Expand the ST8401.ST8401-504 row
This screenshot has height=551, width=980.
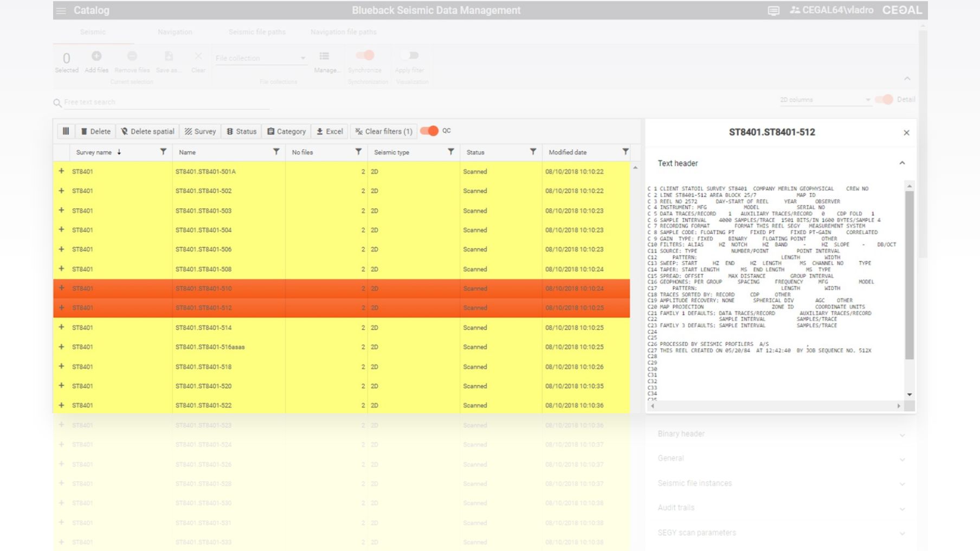[x=61, y=229]
